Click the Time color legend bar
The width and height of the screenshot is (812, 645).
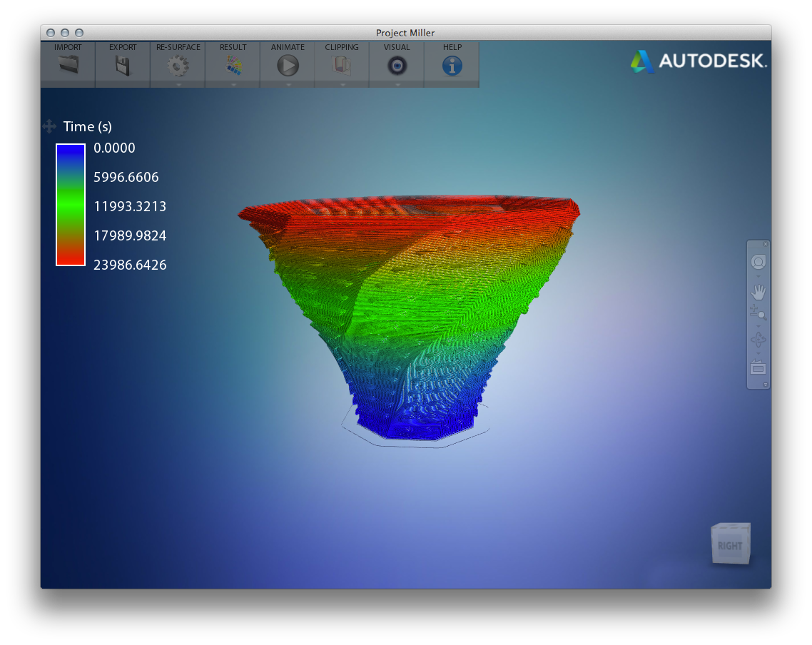tap(71, 205)
